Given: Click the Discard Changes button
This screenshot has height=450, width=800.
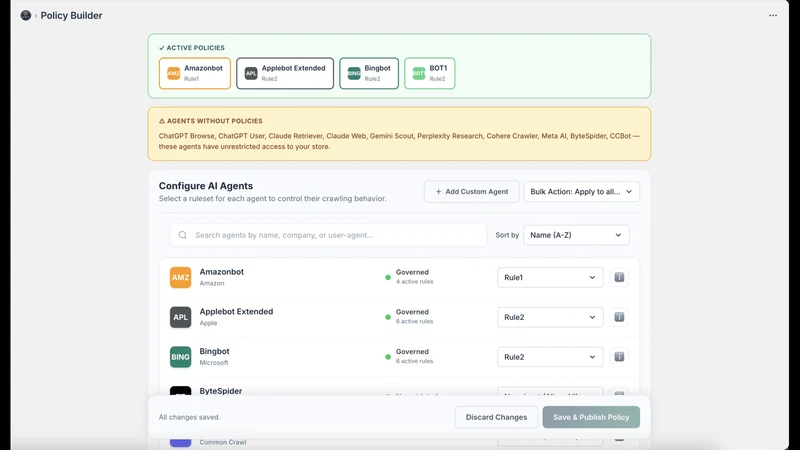Looking at the screenshot, I should (496, 417).
